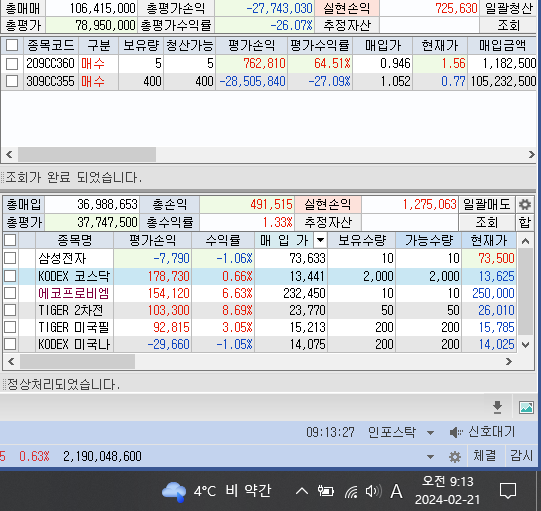Click stock list scroll down arrow
541x511 pixels.
click(x=525, y=344)
